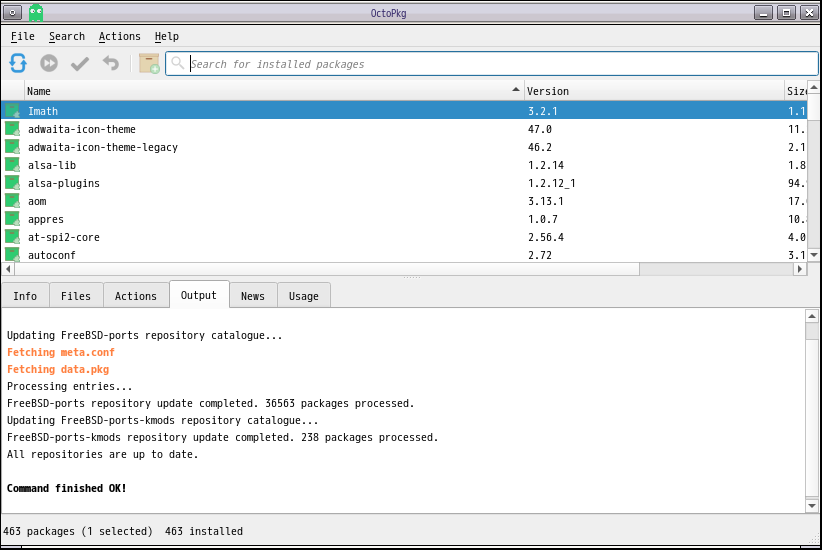Click the commit checkmark toolbar icon

click(80, 64)
